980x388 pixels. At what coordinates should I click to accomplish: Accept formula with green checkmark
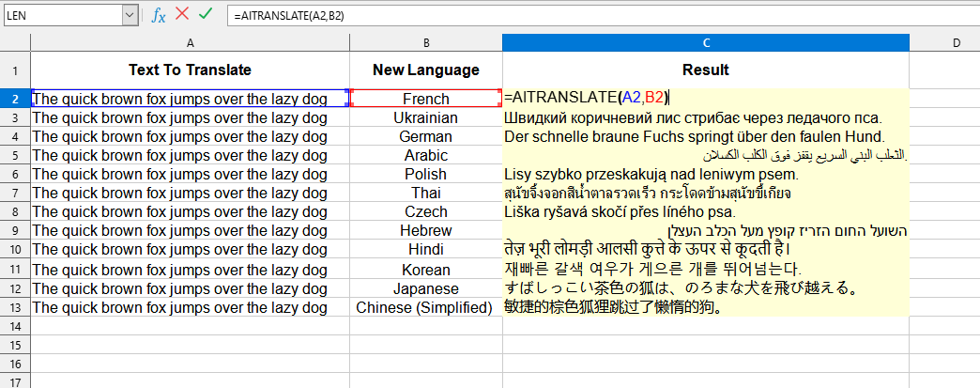click(x=206, y=15)
